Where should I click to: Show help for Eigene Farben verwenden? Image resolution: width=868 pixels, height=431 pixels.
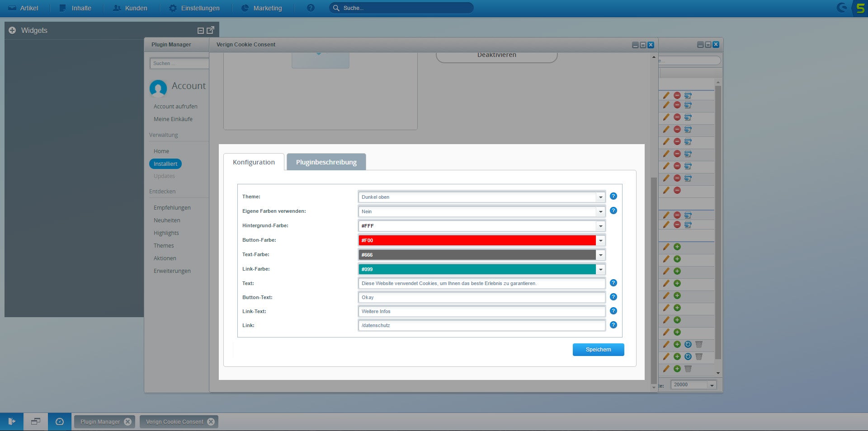[613, 211]
